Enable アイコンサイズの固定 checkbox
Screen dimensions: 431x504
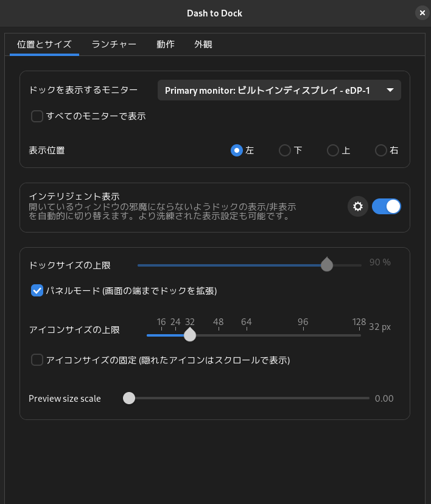[x=37, y=360]
